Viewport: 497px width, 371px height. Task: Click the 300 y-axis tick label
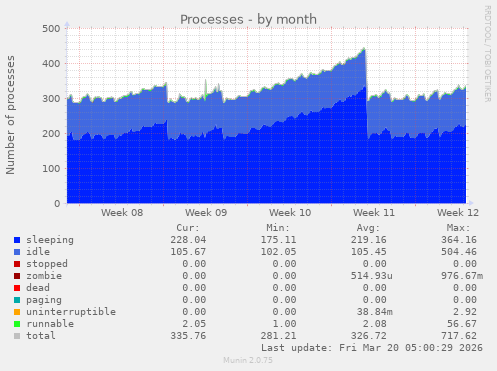point(51,99)
